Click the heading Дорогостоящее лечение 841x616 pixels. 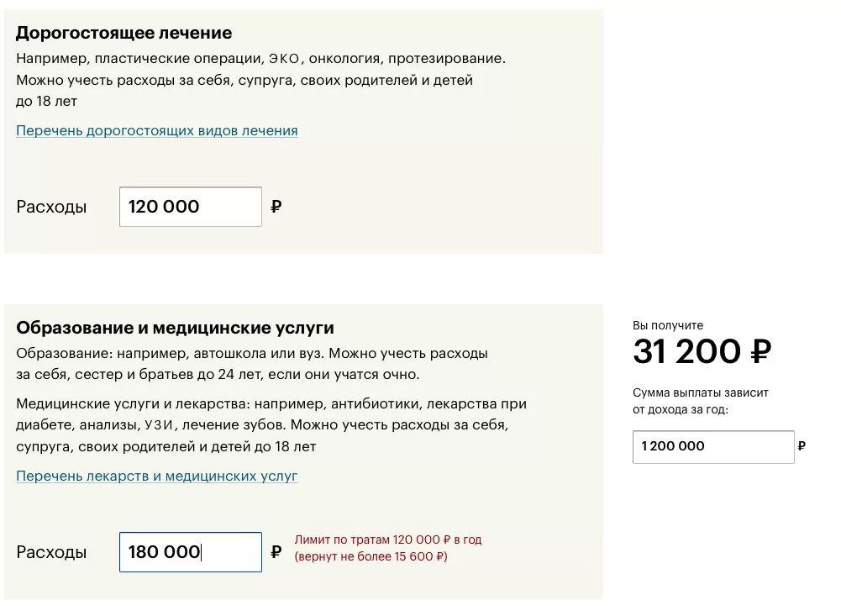pyautogui.click(x=124, y=33)
